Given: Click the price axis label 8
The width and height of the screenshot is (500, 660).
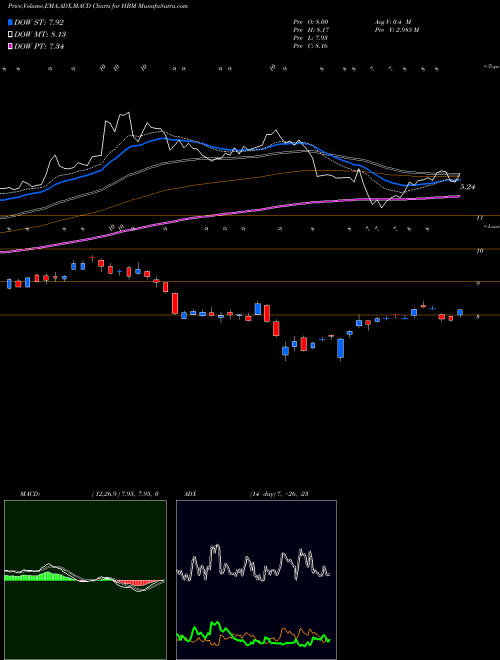Looking at the screenshot, I should tap(478, 317).
